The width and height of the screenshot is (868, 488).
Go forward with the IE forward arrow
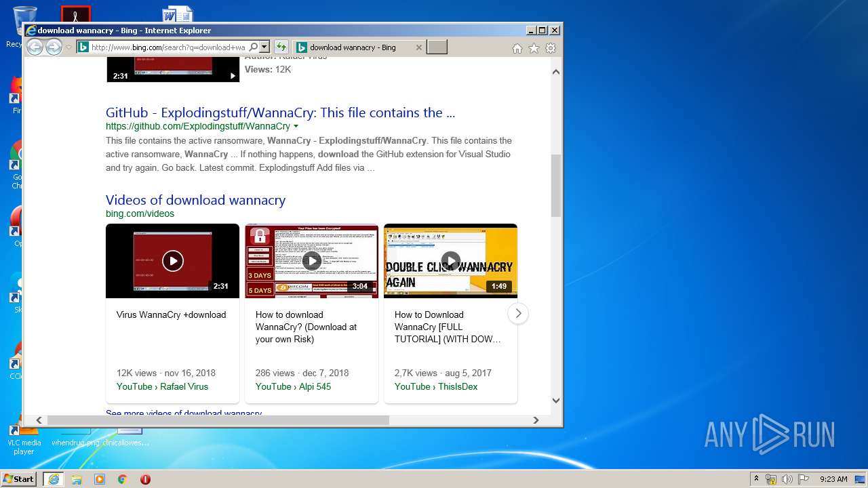coord(54,47)
